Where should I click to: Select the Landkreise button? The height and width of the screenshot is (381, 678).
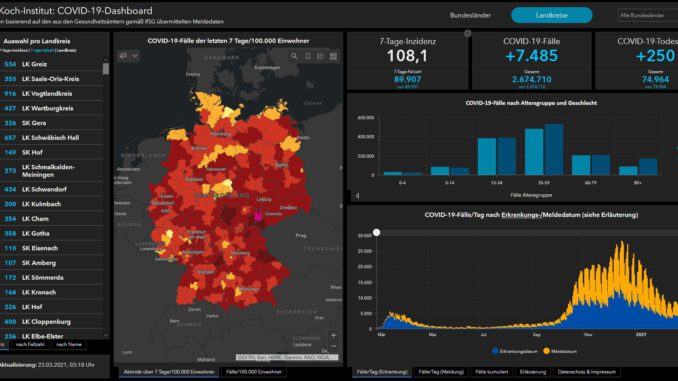click(x=551, y=15)
